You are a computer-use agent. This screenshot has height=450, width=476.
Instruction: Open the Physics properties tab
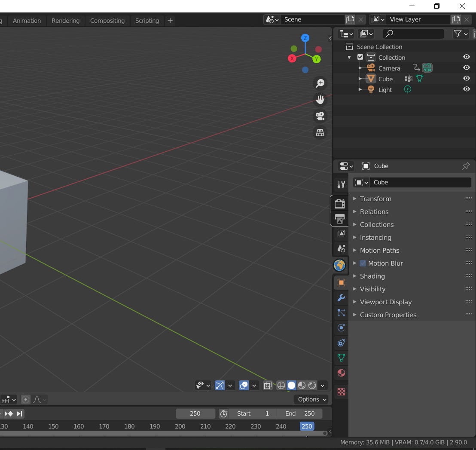click(x=341, y=328)
